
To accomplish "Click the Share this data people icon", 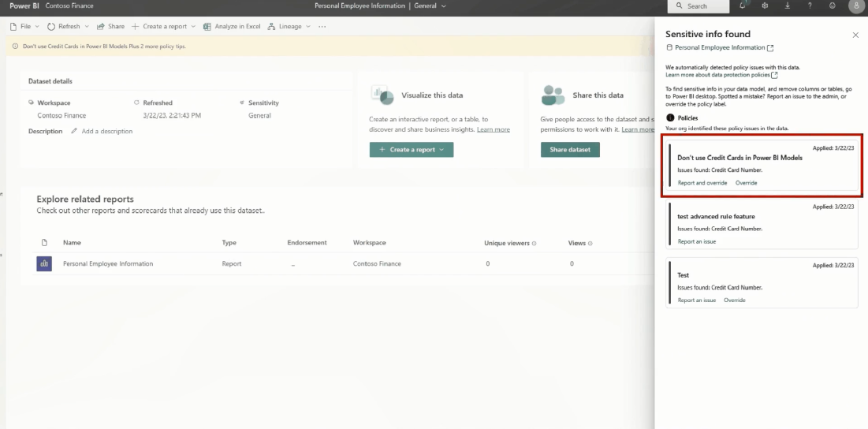I will coord(553,95).
